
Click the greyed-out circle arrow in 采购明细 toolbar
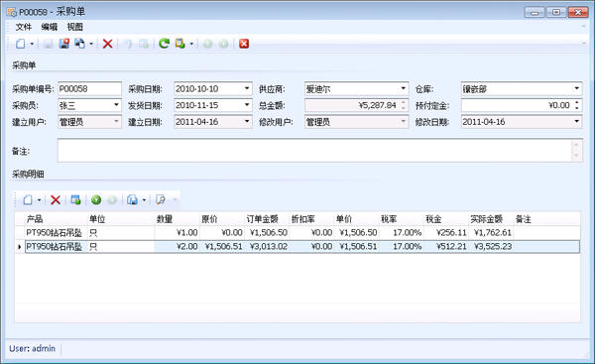tap(112, 199)
